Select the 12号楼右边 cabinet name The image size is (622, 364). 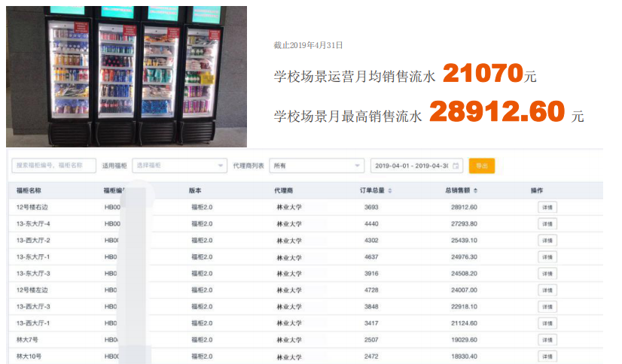[32, 207]
